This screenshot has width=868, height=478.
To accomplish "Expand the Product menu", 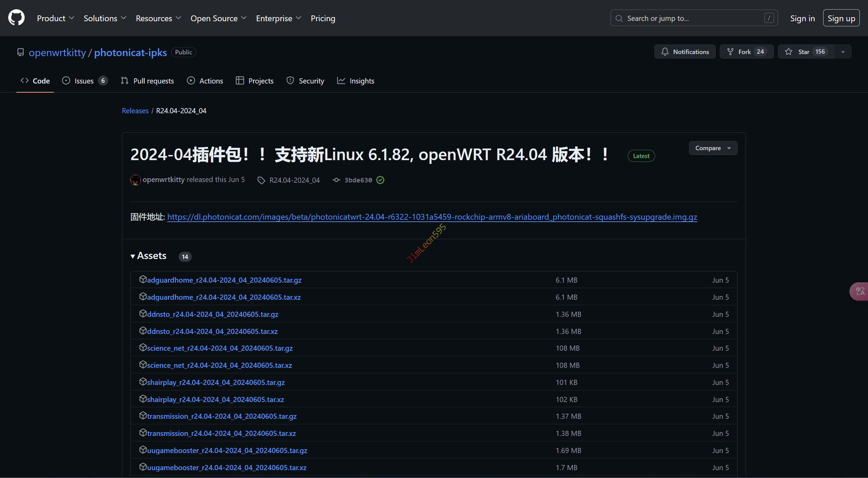I will click(x=55, y=18).
